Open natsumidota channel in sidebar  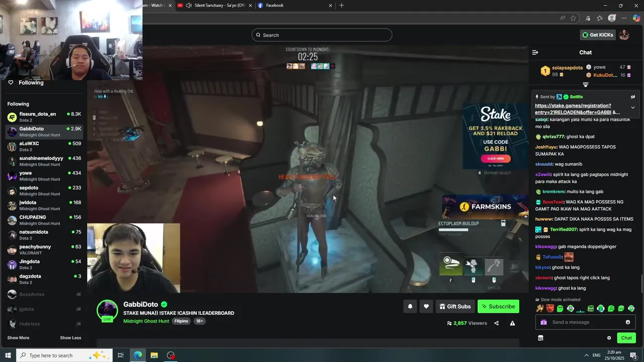pos(44,235)
